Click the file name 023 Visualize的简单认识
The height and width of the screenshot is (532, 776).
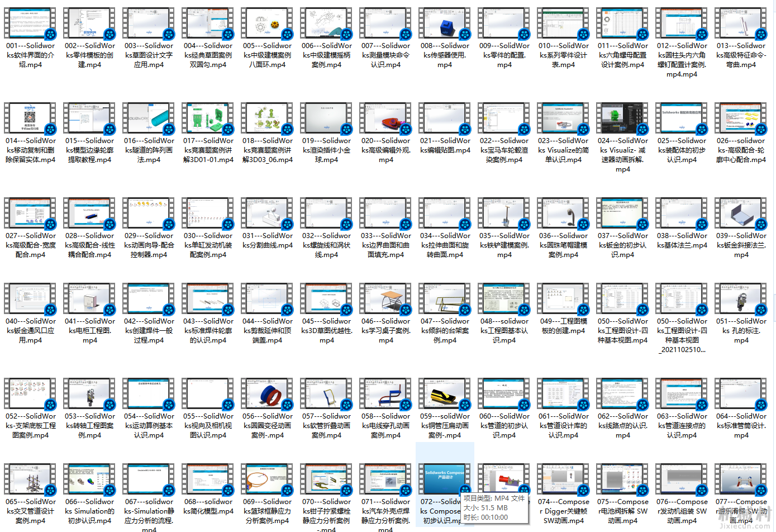[x=563, y=150]
